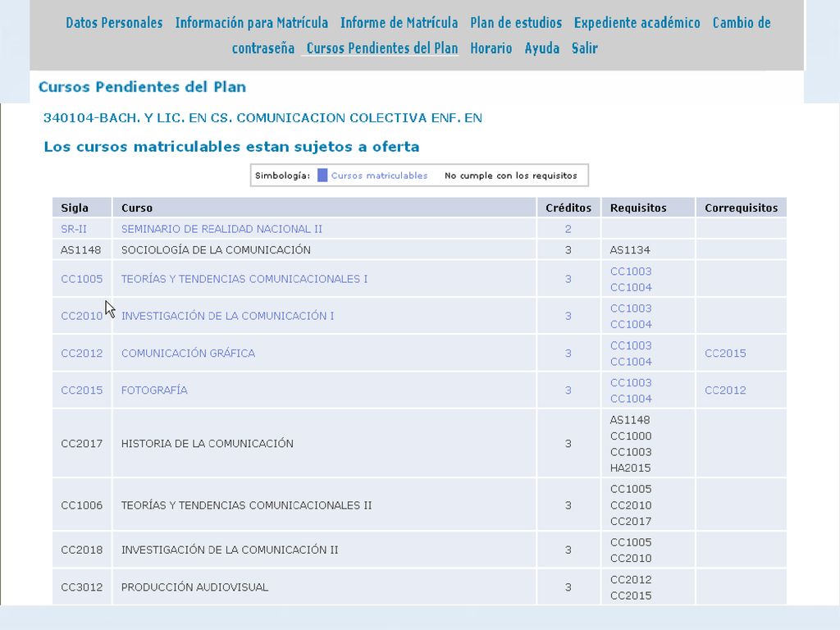Select COMUNICACIÓN GRÁFICA course
Screen dimensions: 840x630
tap(188, 353)
